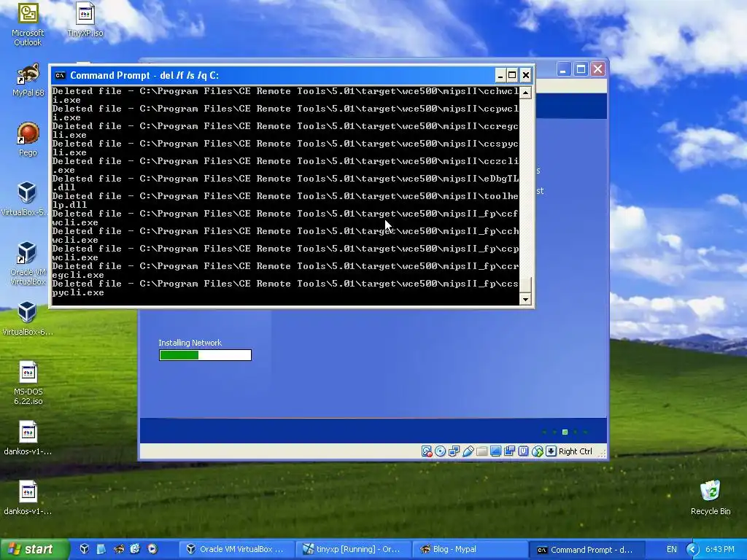Screen dimensions: 747x560
Task: Click VirtualBox network adapters indicator icon
Action: pos(454,451)
